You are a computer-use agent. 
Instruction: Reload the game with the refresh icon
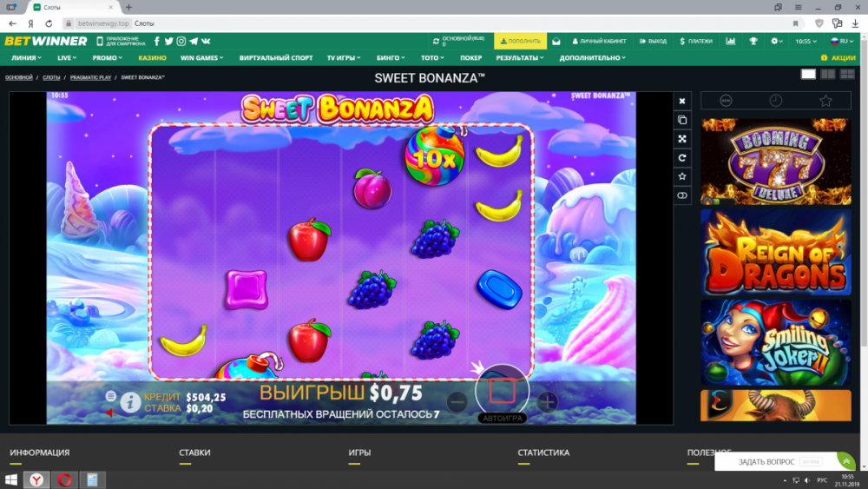(x=682, y=158)
